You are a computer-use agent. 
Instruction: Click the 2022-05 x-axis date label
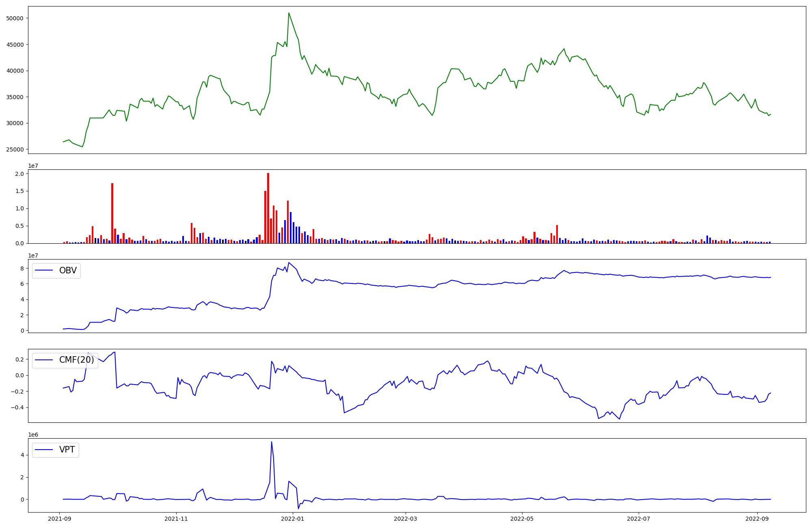click(x=522, y=519)
